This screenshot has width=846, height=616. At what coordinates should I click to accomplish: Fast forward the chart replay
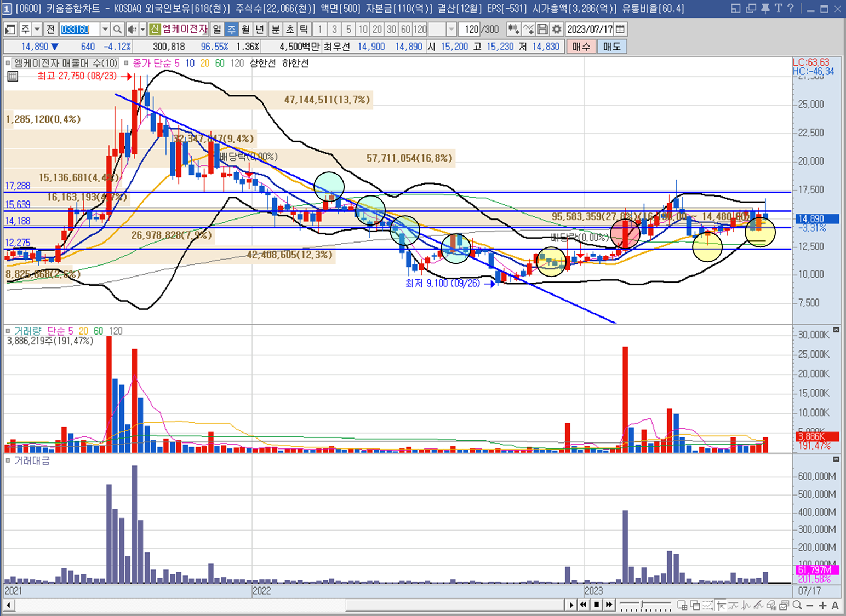(609, 605)
